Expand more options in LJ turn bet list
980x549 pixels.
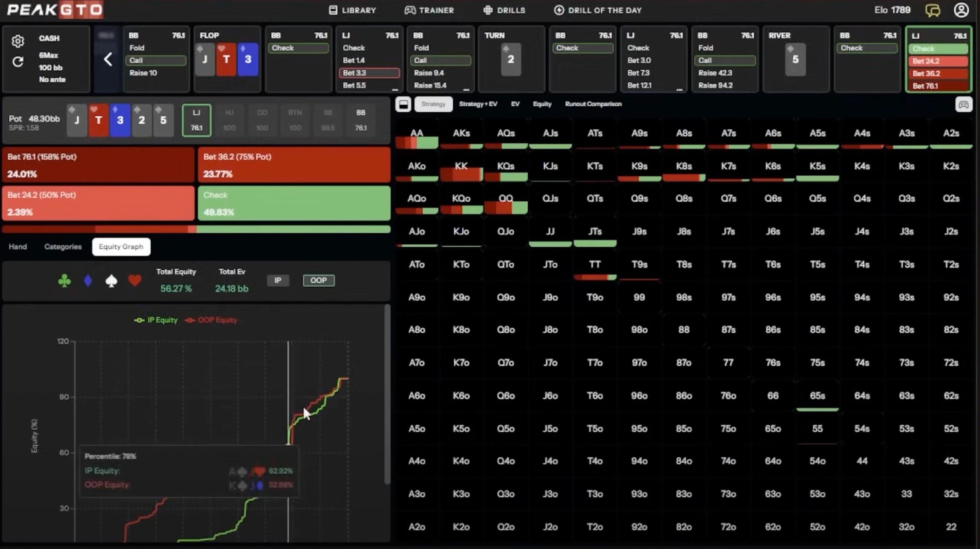(679, 90)
